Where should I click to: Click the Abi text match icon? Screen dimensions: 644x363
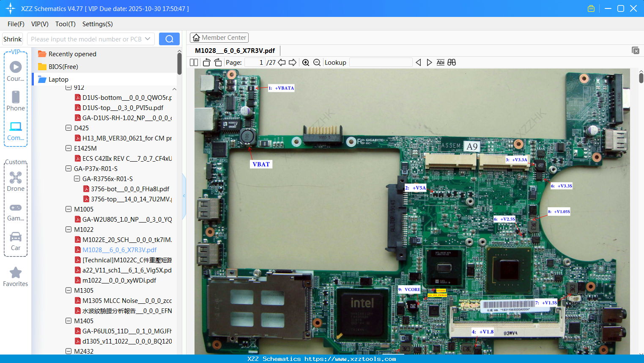(x=441, y=63)
